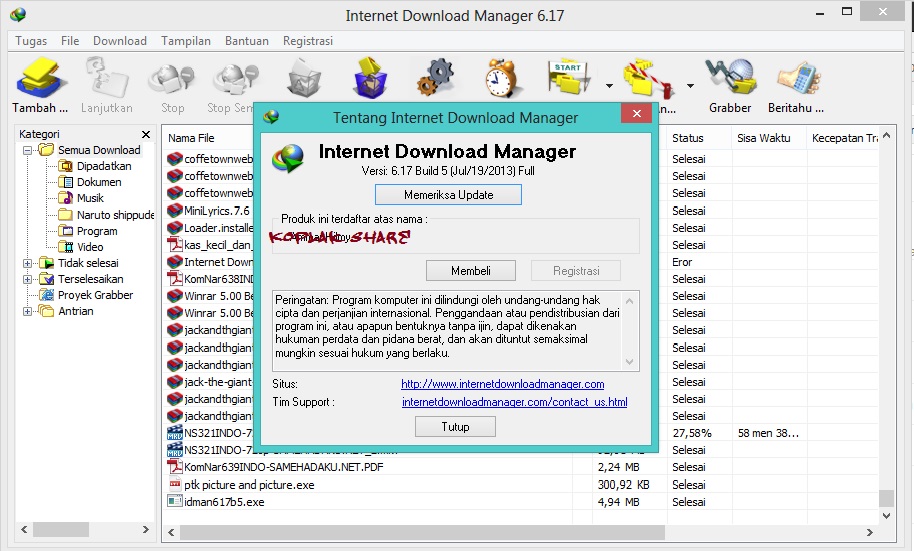Image resolution: width=914 pixels, height=551 pixels.
Task: Click the Stop toolbar icon
Action: click(x=172, y=79)
